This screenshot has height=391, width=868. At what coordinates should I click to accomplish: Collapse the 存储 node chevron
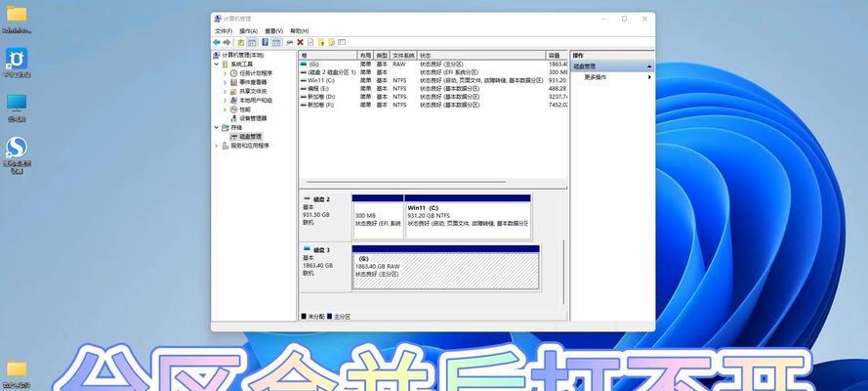click(217, 127)
